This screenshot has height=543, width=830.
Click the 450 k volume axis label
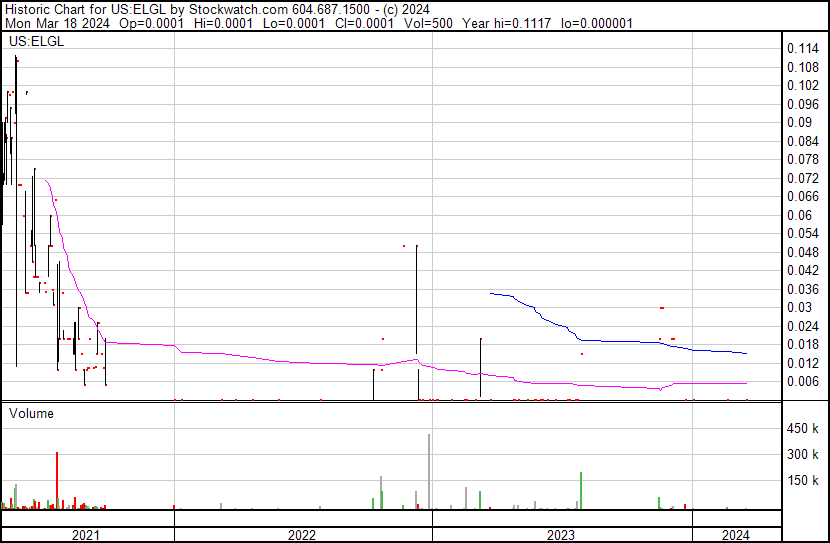click(803, 429)
